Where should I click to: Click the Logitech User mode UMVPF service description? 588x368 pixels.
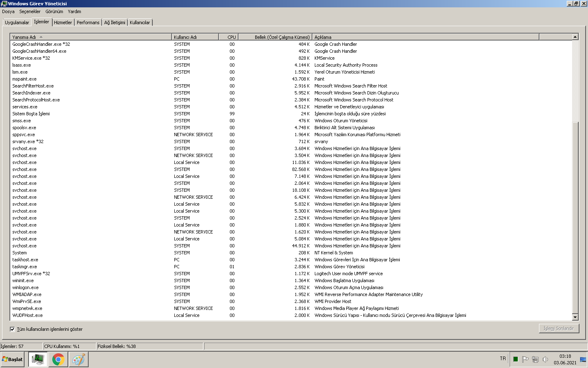tap(349, 274)
